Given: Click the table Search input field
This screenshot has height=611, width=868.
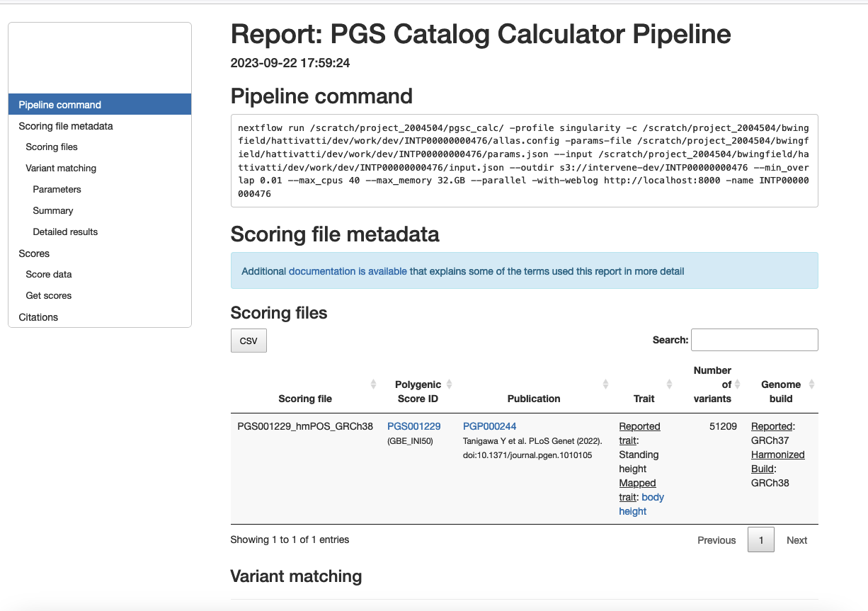Looking at the screenshot, I should pyautogui.click(x=754, y=340).
